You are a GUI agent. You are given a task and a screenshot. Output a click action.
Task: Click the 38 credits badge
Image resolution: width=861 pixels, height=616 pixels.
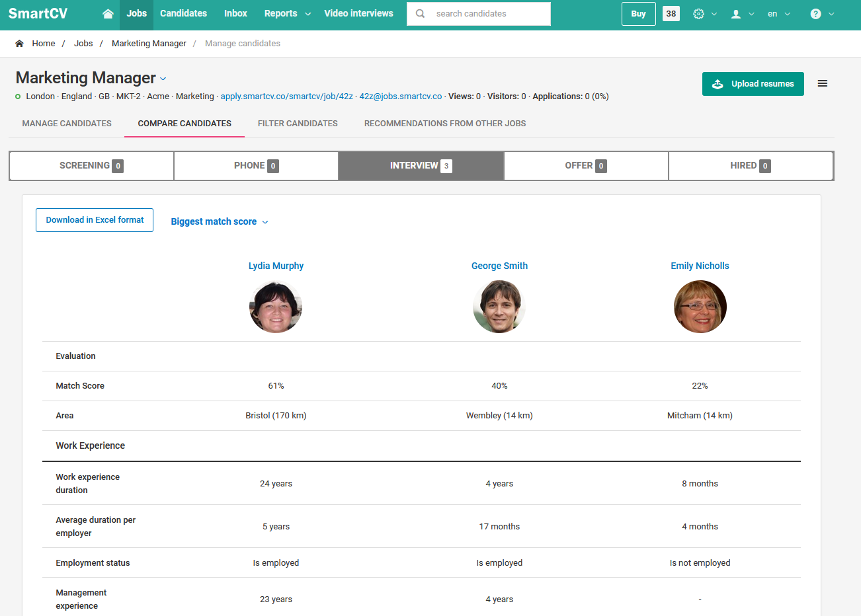[671, 14]
